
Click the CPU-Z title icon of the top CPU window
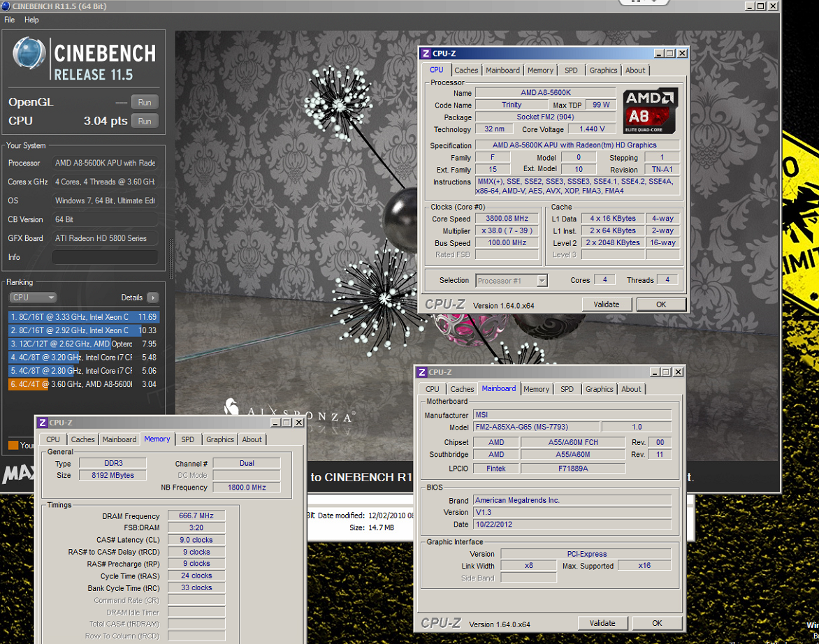[x=426, y=53]
